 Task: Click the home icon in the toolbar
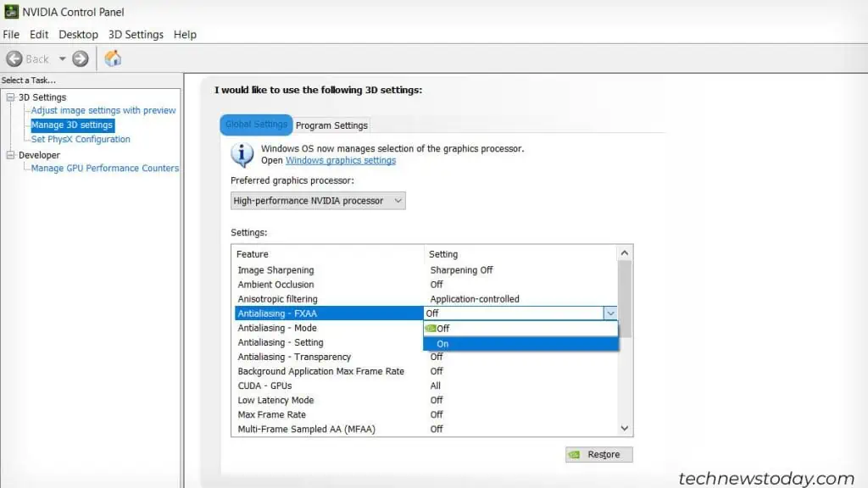click(x=114, y=58)
